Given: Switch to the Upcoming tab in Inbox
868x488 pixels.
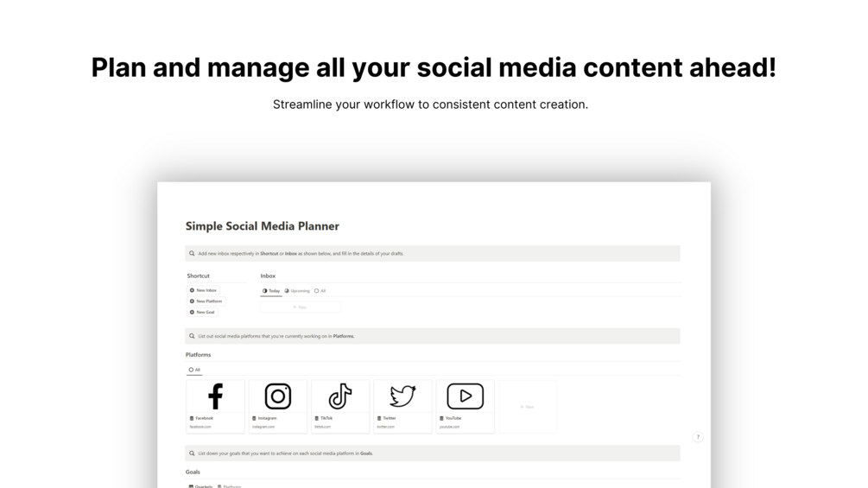Looking at the screenshot, I should [x=297, y=290].
